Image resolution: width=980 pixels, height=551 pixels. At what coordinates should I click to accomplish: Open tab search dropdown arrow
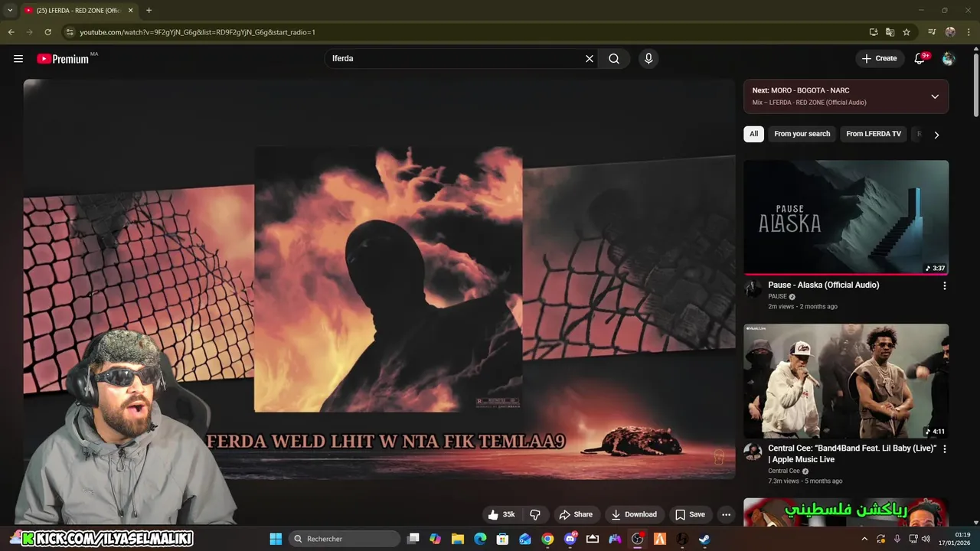(x=10, y=11)
